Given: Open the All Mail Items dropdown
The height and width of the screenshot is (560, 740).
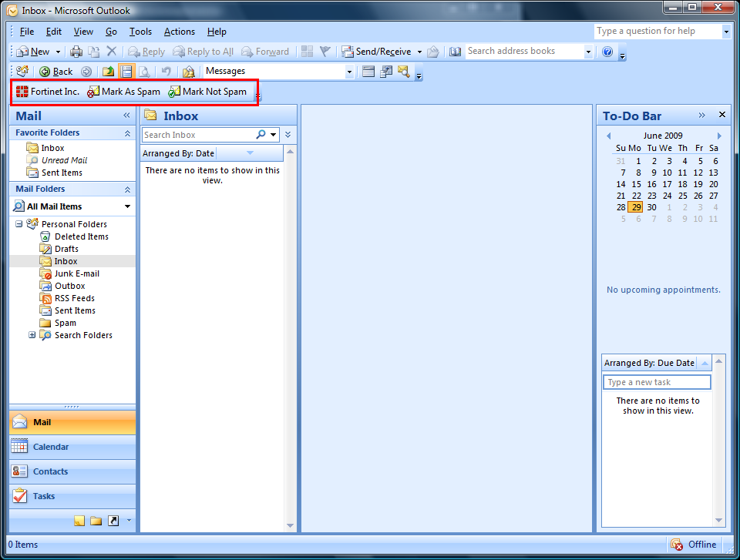Looking at the screenshot, I should pos(127,206).
